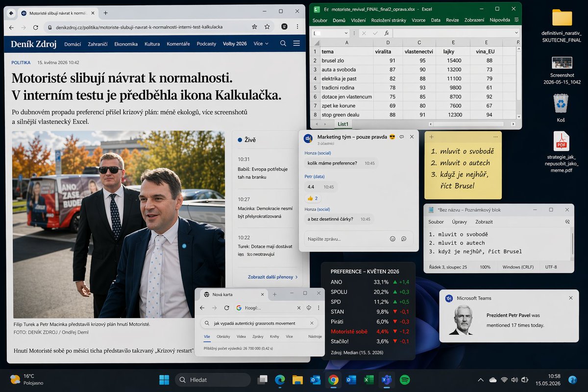Image resolution: width=588 pixels, height=392 pixels.
Task: Open the 16°C Polojasno weather widget
Action: 27,380
